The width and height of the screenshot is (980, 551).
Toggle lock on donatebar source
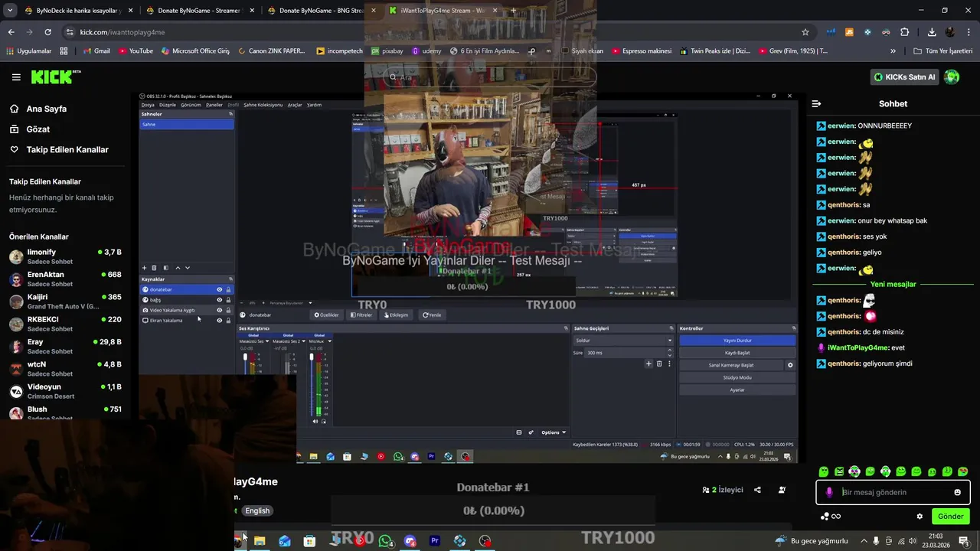tap(228, 289)
